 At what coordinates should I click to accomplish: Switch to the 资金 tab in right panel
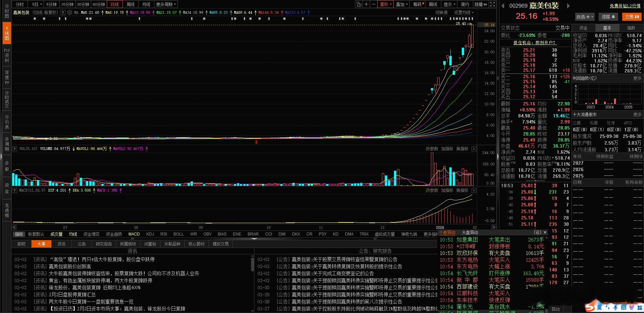583,28
